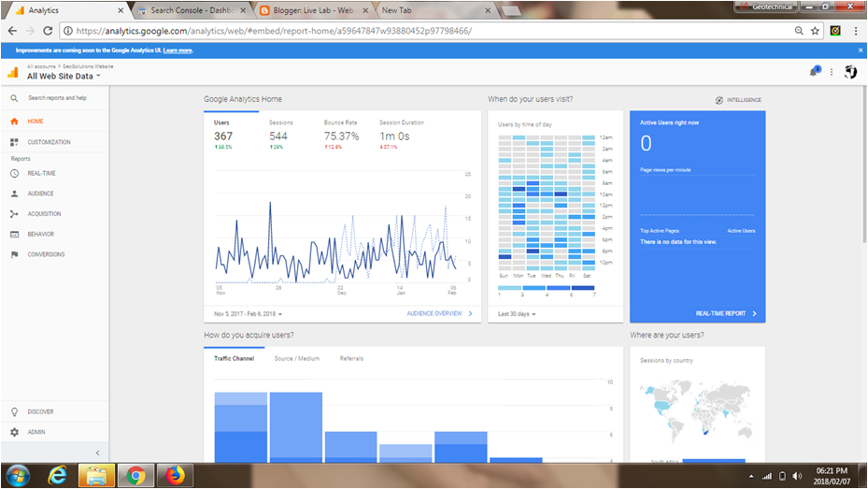Click the browser extension icon beside star
This screenshot has height=489, width=868.
point(835,31)
